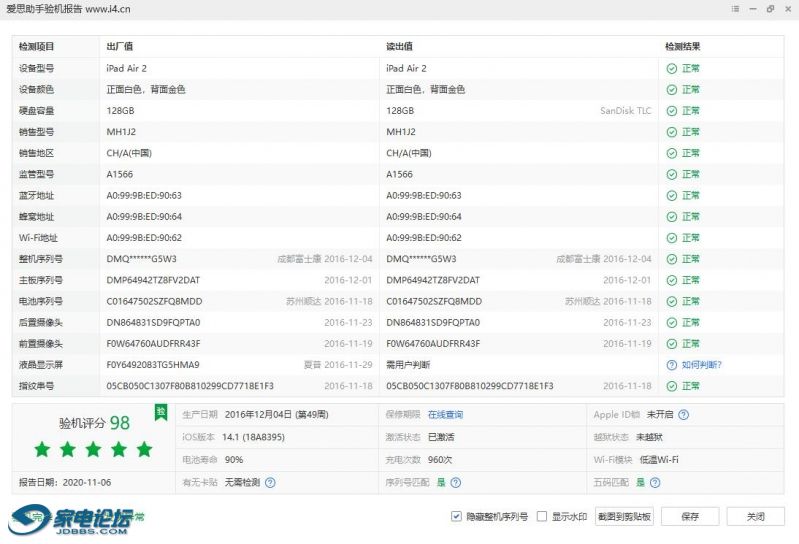Click the 检测结果 column header
This screenshot has height=544, width=799.
coord(683,46)
